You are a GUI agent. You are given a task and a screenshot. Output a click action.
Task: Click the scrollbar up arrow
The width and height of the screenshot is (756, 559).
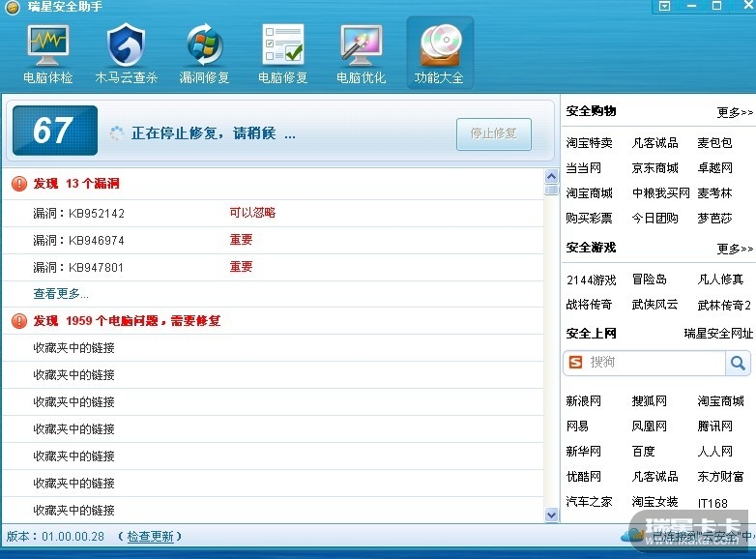(x=552, y=176)
